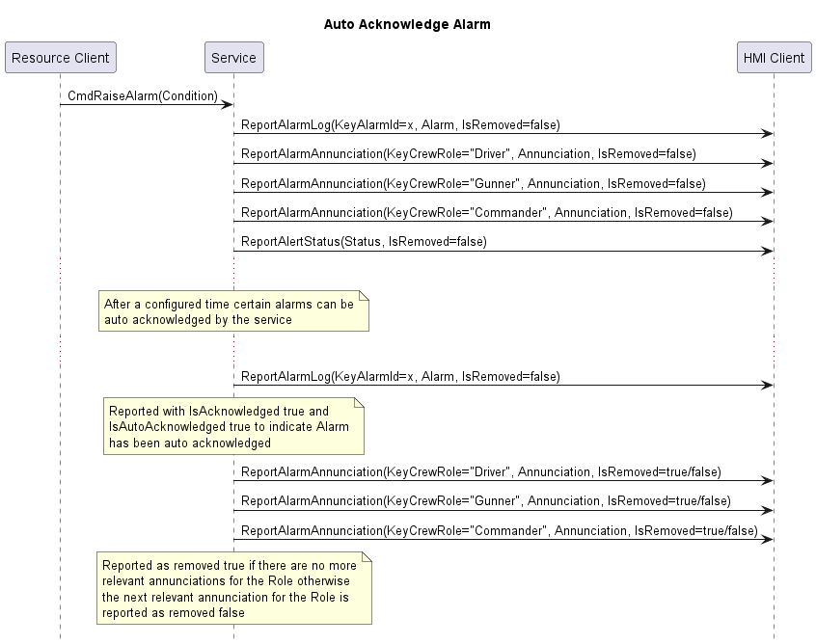Select the Service participant box
Image resolution: width=816 pixels, height=644 pixels.
233,58
